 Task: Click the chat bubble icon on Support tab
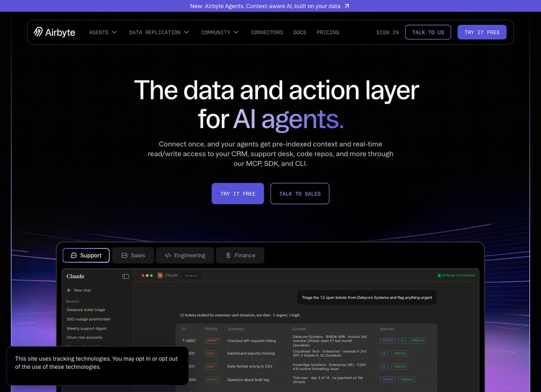74,255
